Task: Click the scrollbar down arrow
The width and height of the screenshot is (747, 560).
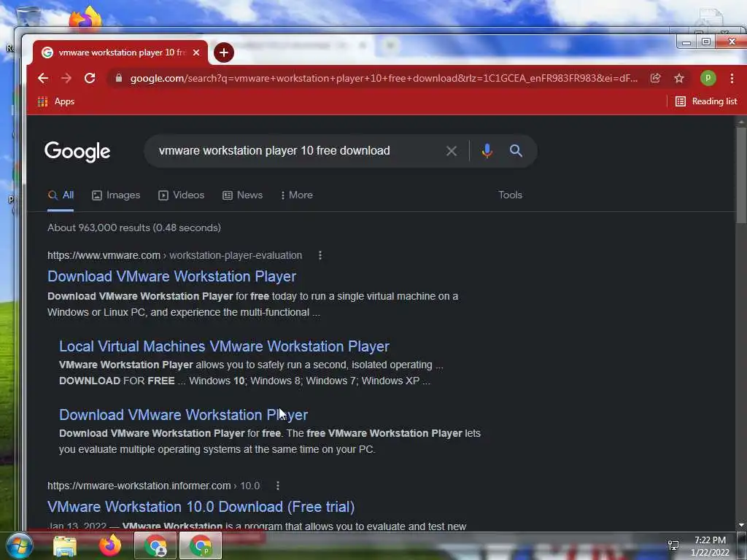Action: [x=741, y=525]
